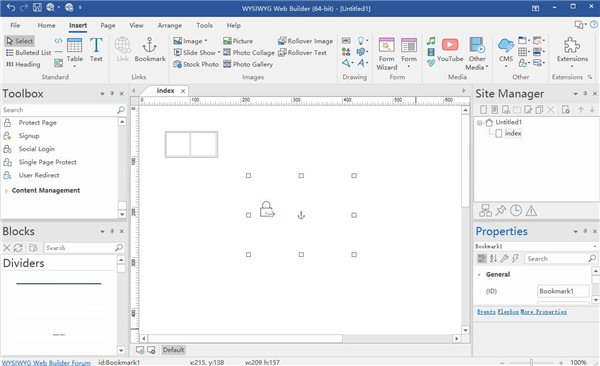
Task: Click the Flexbox link in Properties
Action: coord(508,312)
